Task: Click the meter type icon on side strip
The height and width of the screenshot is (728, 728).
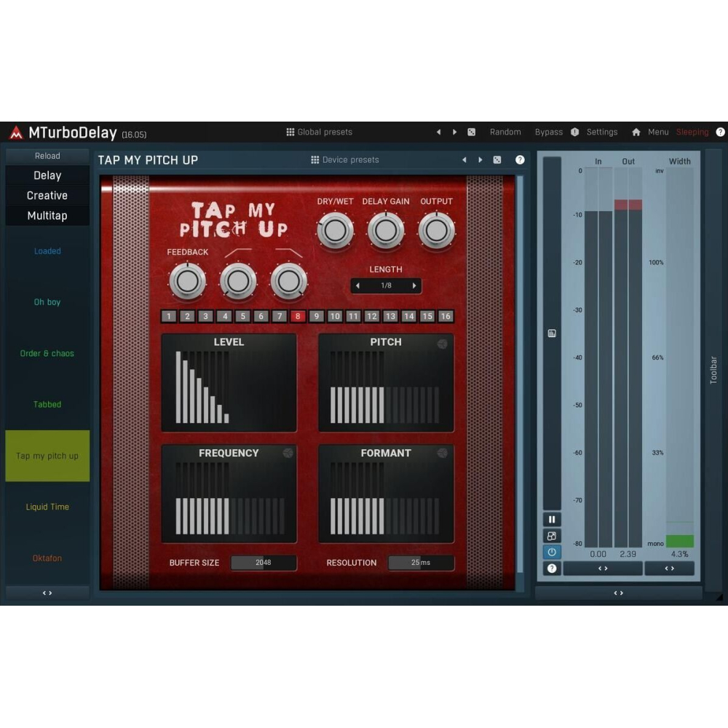Action: 552,333
